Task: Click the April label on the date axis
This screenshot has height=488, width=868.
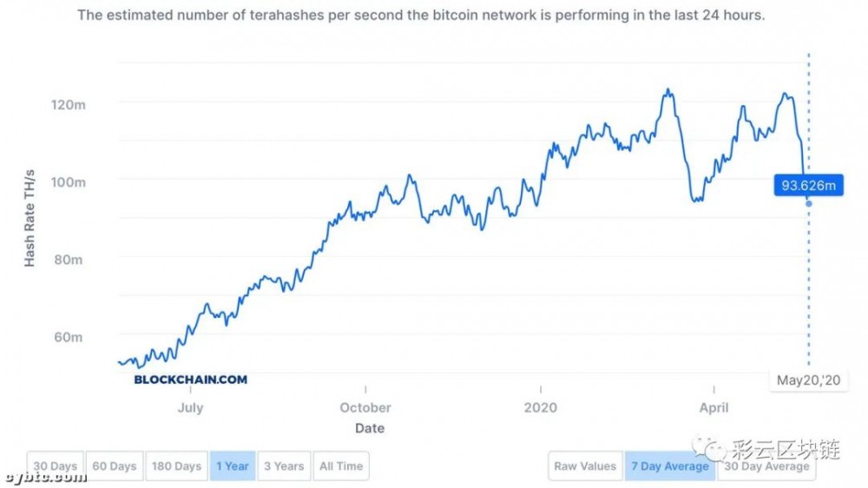Action: coord(713,407)
